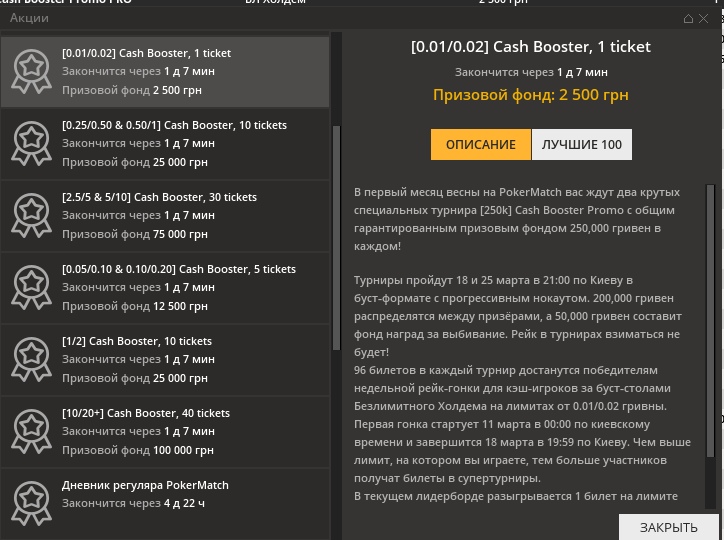Click badge icon of [2.5/5 & 5/10] Cash Booster

click(31, 216)
